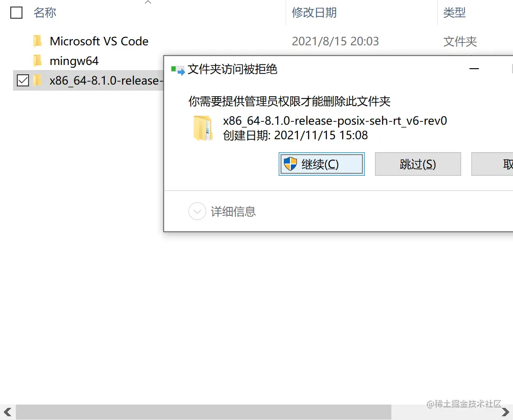This screenshot has height=420, width=513.
Task: Click the large folder icon in the dialog
Action: click(203, 128)
